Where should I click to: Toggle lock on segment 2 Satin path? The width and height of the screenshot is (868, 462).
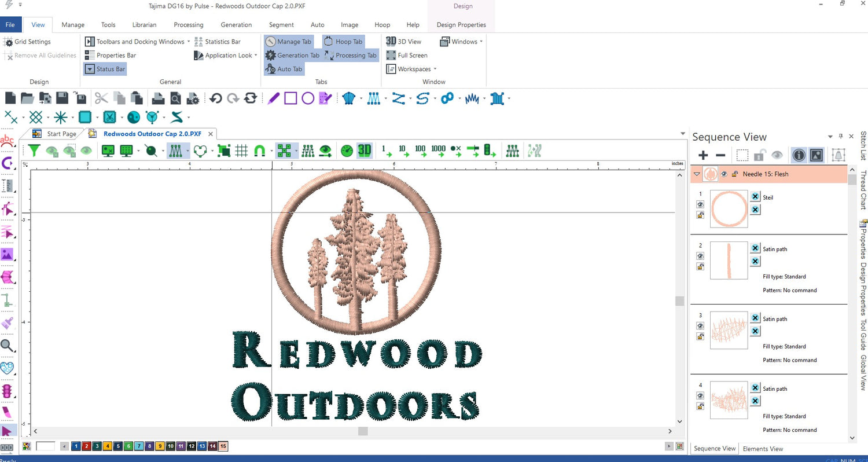coord(700,266)
